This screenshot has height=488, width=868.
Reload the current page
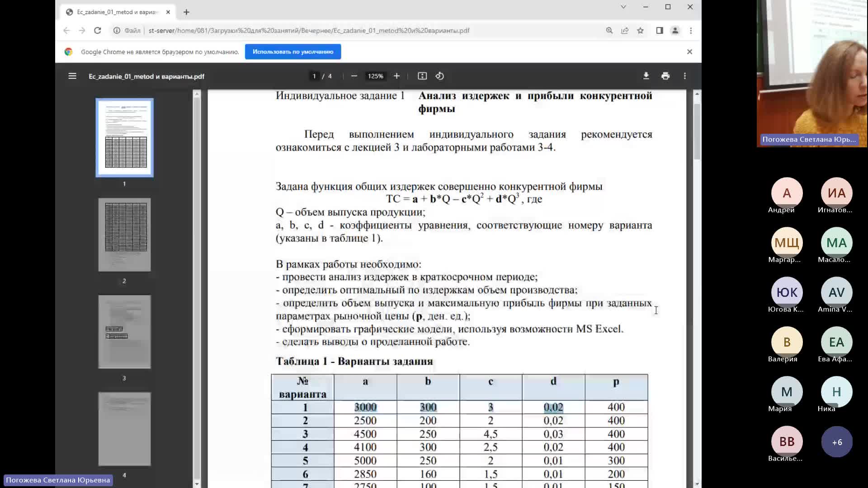coord(97,30)
